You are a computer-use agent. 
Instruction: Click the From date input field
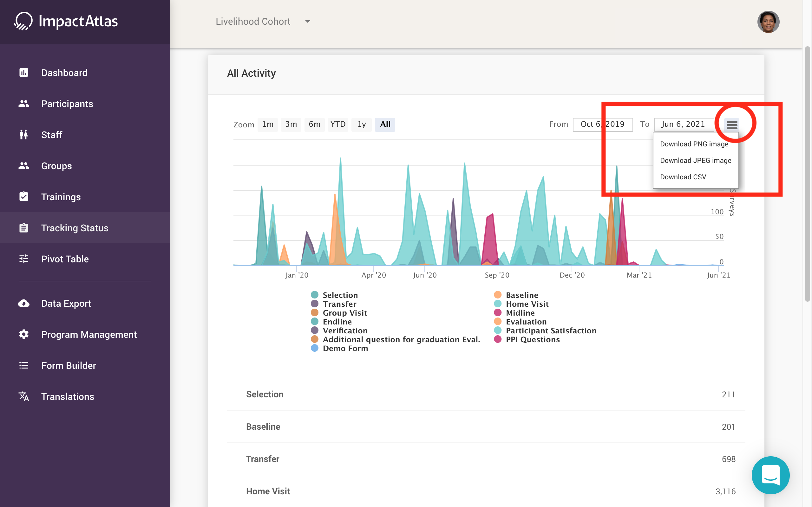coord(602,125)
